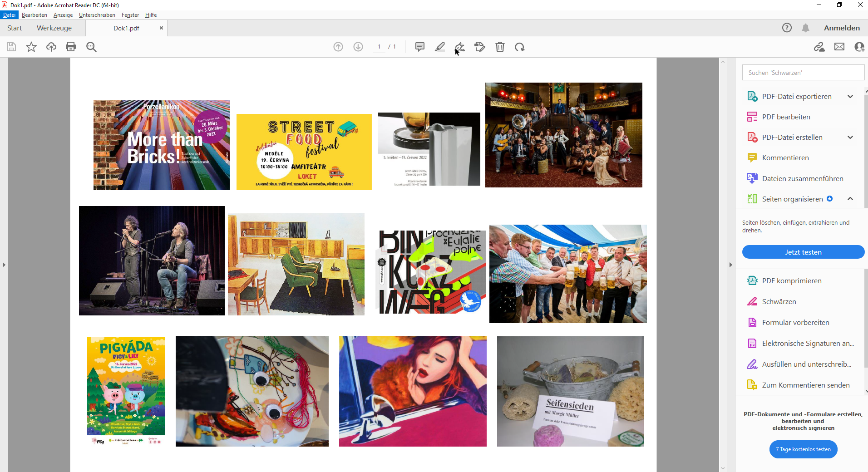Image resolution: width=868 pixels, height=472 pixels.
Task: Switch to the Werkzeuge tab
Action: click(54, 28)
